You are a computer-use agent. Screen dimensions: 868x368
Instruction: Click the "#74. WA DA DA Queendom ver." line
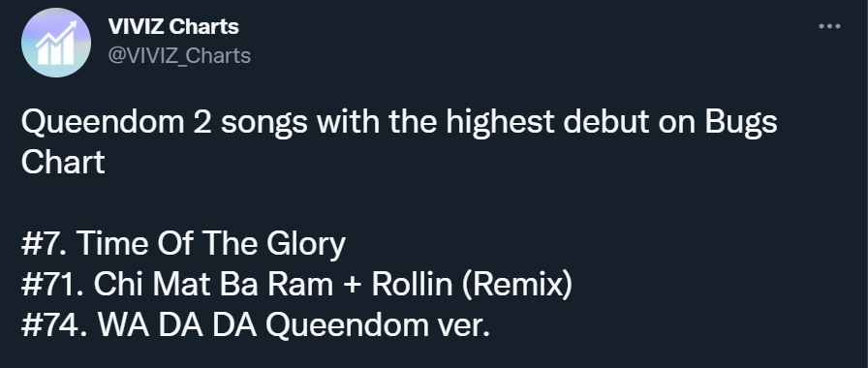[256, 325]
